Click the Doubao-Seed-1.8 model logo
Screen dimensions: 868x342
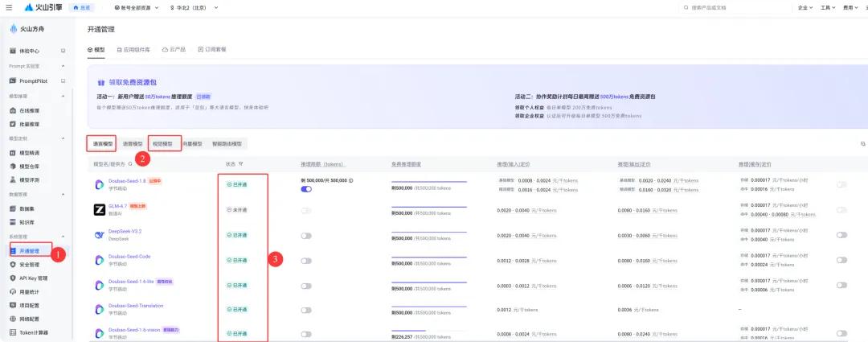click(100, 184)
